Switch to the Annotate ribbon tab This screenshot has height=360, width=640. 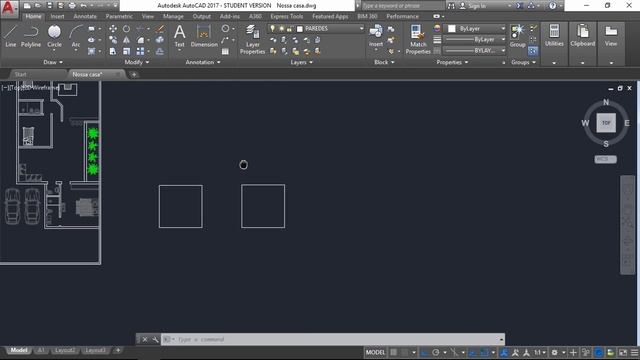tap(85, 16)
